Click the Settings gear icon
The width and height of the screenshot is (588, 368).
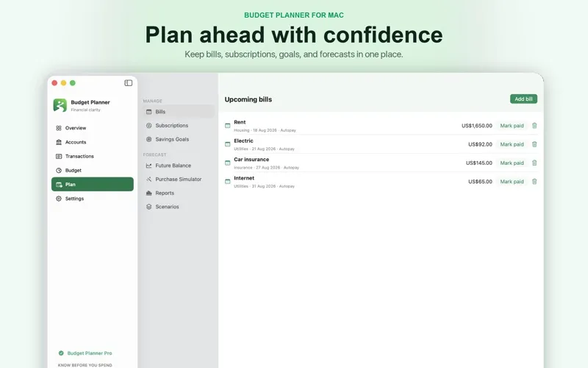59,198
